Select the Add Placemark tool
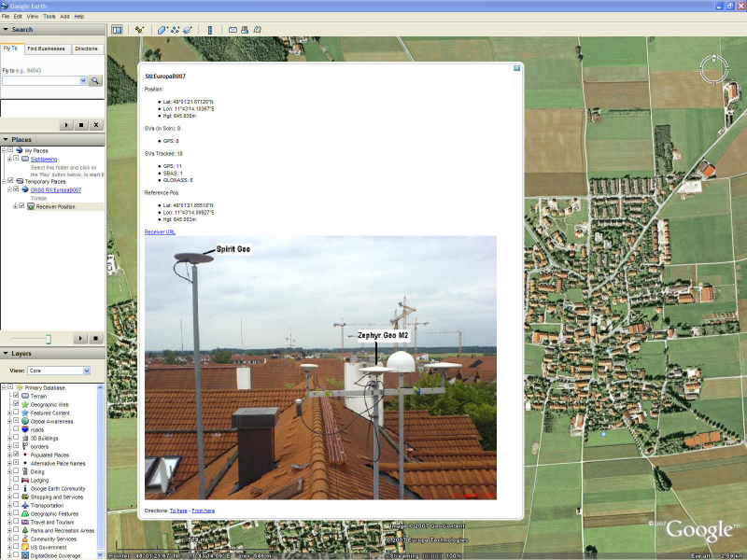Screen dimensions: 747x560 [138, 29]
